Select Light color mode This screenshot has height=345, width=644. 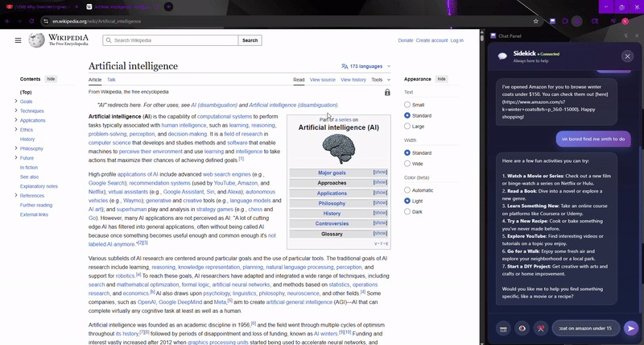click(407, 201)
